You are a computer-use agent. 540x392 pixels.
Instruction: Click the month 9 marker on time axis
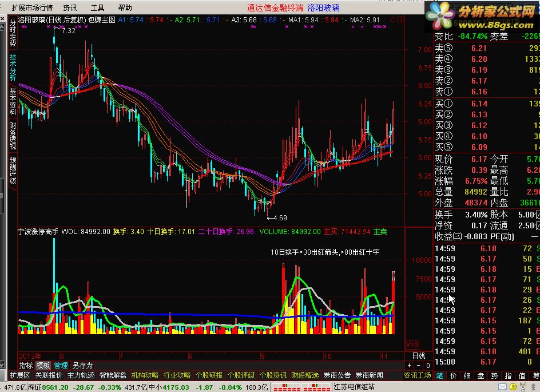pos(263,356)
